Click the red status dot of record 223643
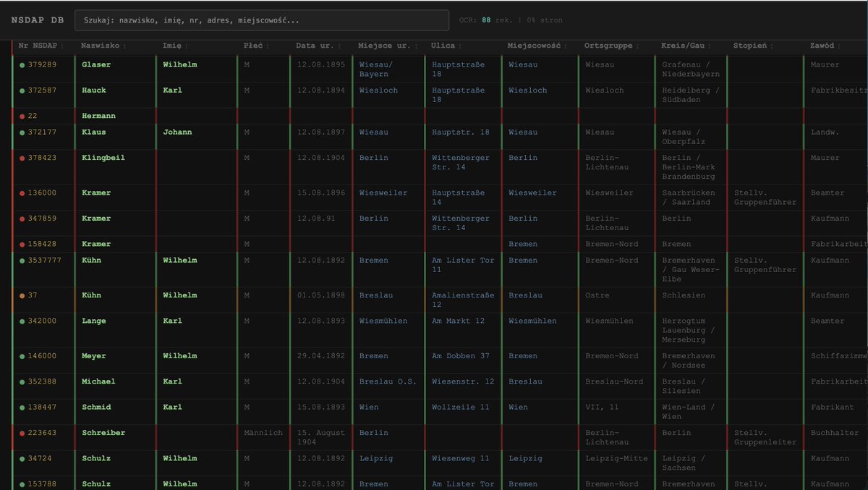Image resolution: width=868 pixels, height=490 pixels. [x=22, y=434]
